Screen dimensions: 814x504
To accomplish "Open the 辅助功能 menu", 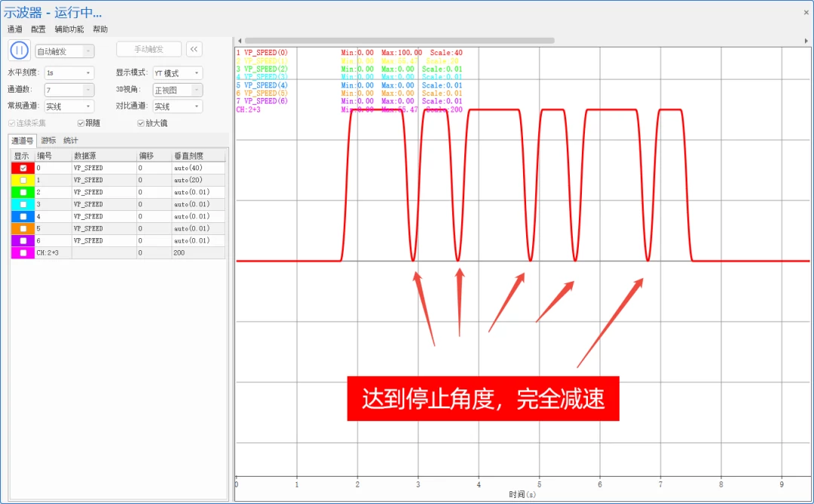I will pyautogui.click(x=69, y=29).
